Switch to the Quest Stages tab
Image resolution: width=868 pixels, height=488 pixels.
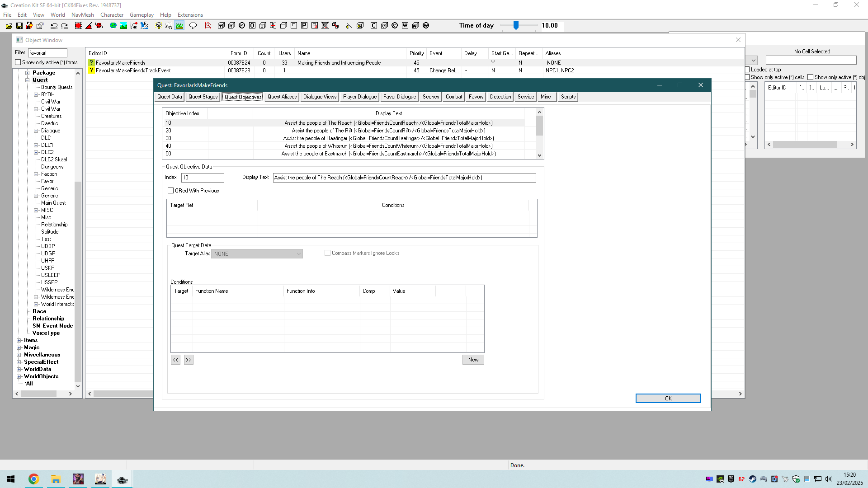click(203, 97)
